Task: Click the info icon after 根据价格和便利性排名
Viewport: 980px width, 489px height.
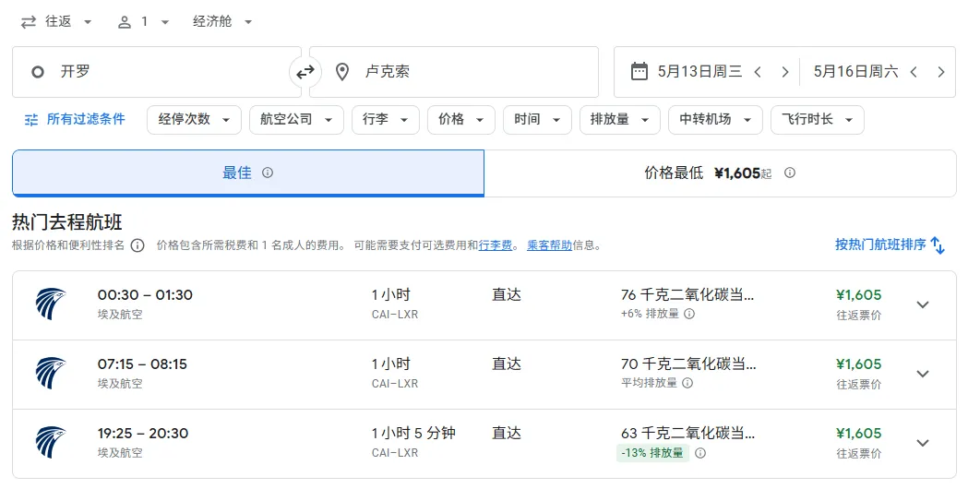Action: (x=137, y=245)
